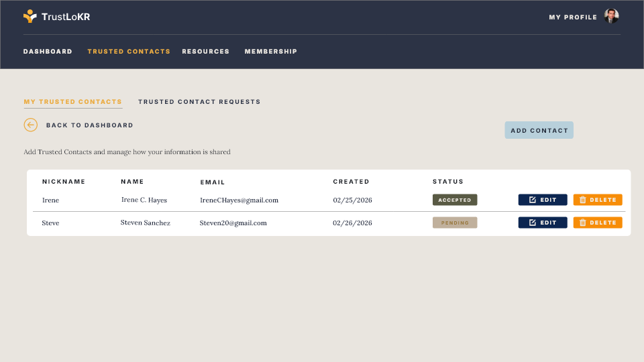Screen dimensions: 644x362
Task: Select the nickname cell 'Irene'
Action: point(50,200)
